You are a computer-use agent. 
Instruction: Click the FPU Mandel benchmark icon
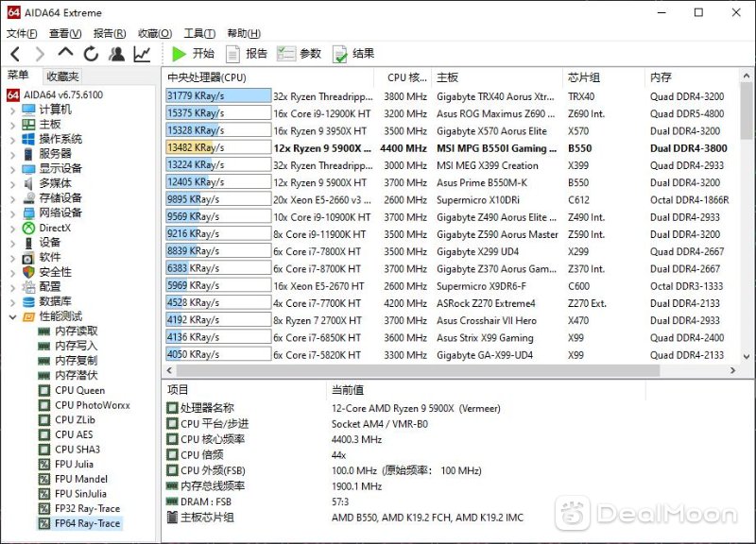(x=43, y=479)
